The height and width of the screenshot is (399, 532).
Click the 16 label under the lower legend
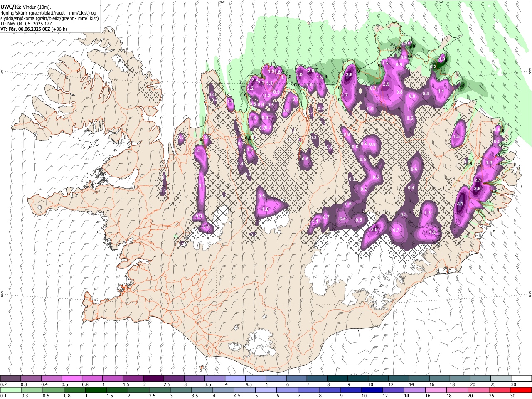(x=428, y=396)
